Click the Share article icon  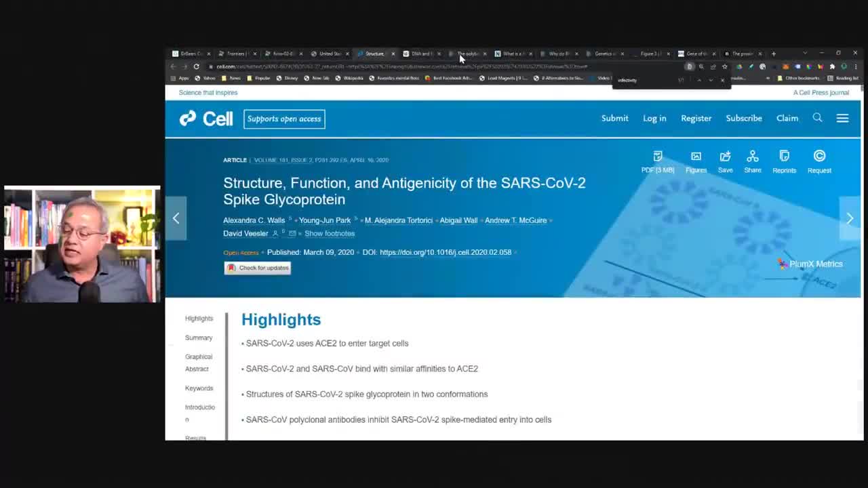click(x=752, y=163)
